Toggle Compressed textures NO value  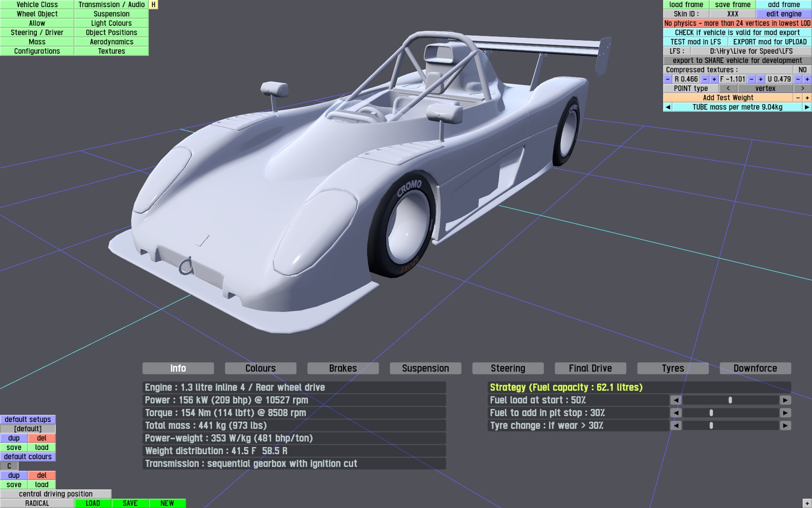click(x=802, y=70)
